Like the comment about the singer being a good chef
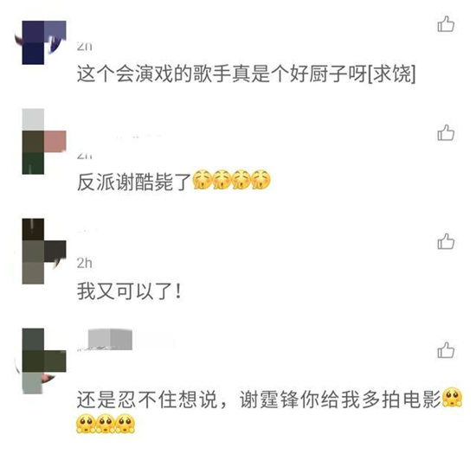 coord(446,24)
